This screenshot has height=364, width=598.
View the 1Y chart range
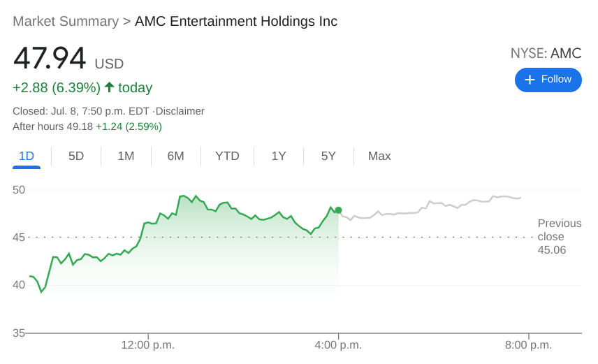coord(279,156)
